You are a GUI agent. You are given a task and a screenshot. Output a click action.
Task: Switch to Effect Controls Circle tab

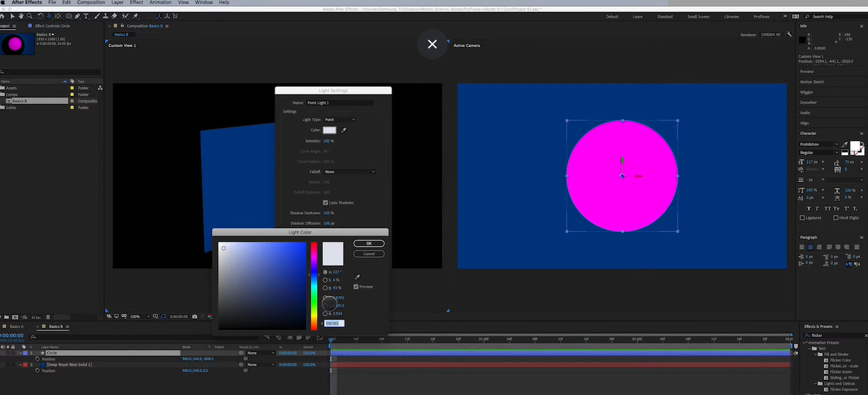click(x=52, y=26)
